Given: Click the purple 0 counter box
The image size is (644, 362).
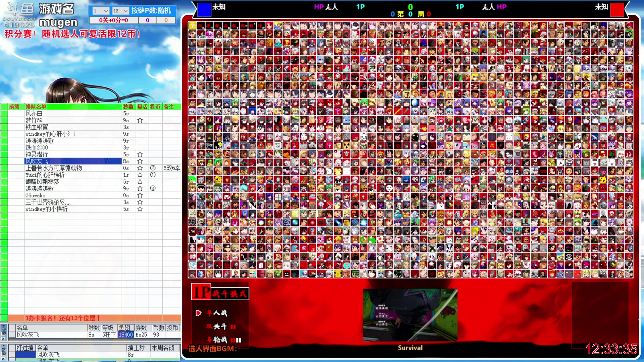Looking at the screenshot, I should click(147, 20).
